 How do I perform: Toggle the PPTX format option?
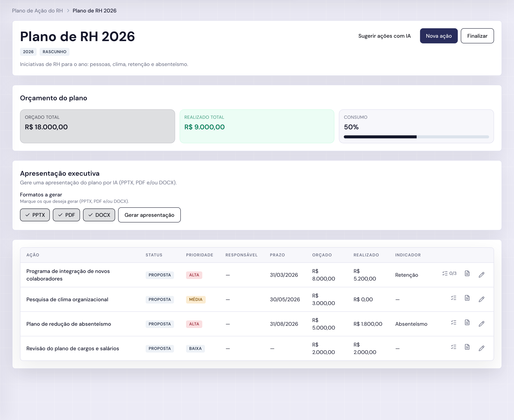[35, 215]
